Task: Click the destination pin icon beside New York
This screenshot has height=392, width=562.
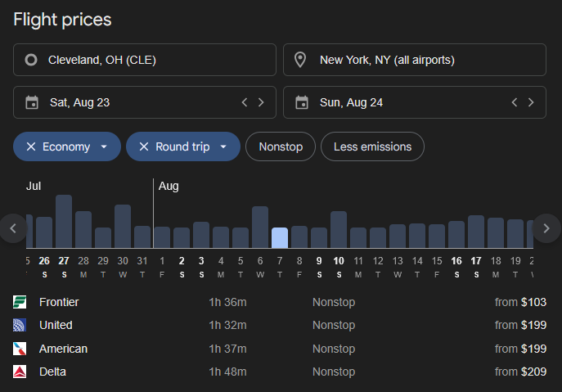Action: 300,60
